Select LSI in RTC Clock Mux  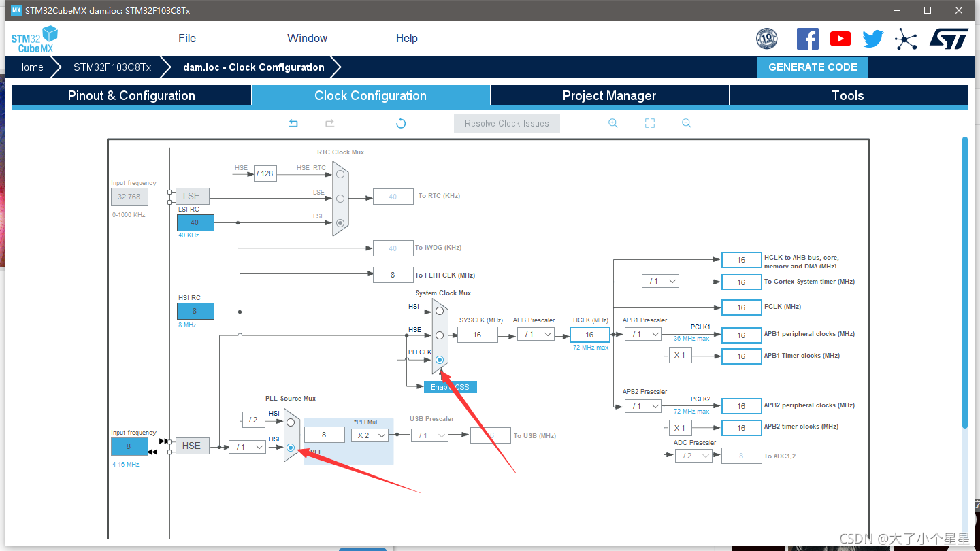(x=340, y=222)
